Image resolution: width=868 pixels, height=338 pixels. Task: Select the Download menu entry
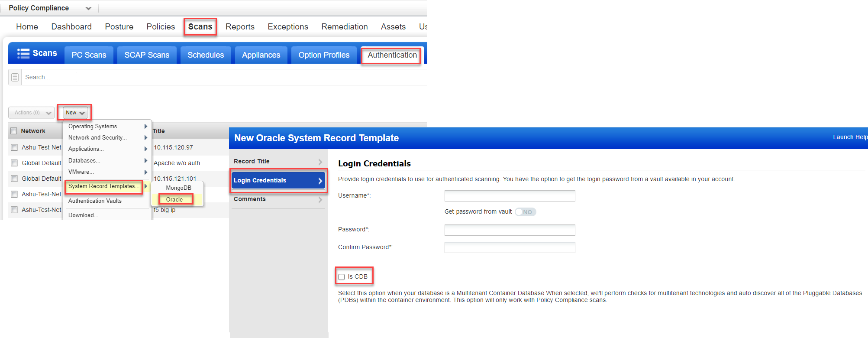pos(83,215)
